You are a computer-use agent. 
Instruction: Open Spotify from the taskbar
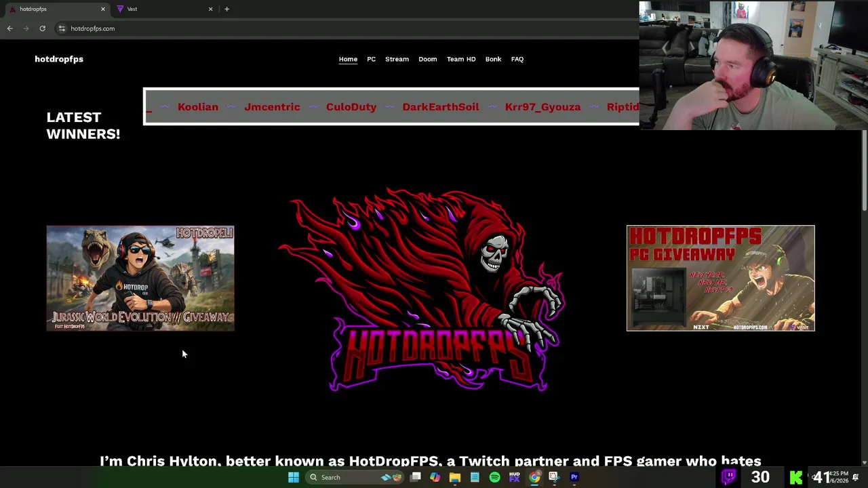coord(494,477)
